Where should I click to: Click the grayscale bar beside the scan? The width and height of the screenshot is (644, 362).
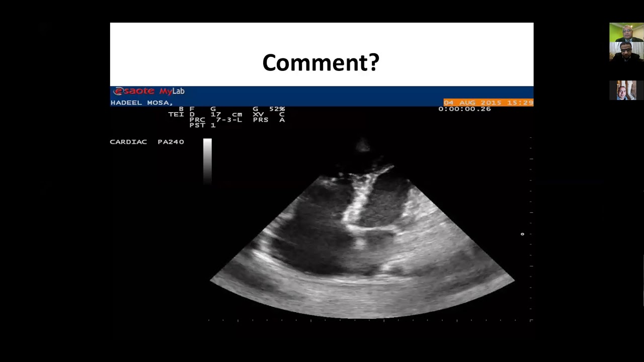tap(207, 161)
